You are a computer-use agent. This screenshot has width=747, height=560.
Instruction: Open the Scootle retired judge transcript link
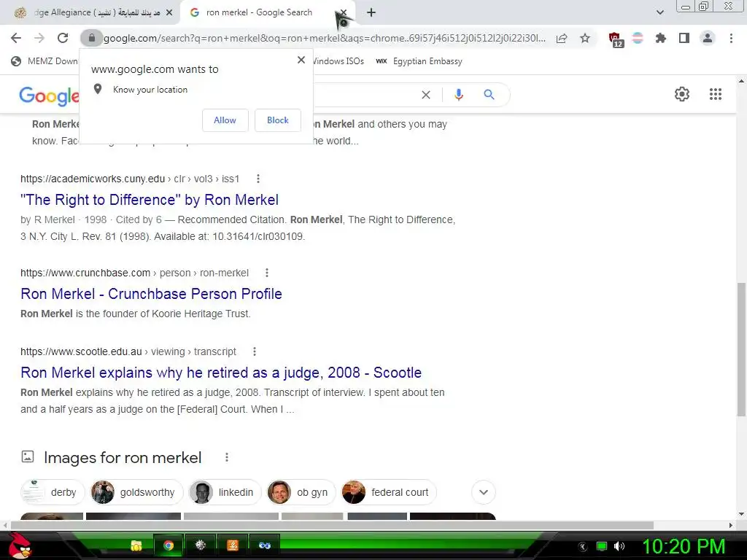tap(221, 373)
